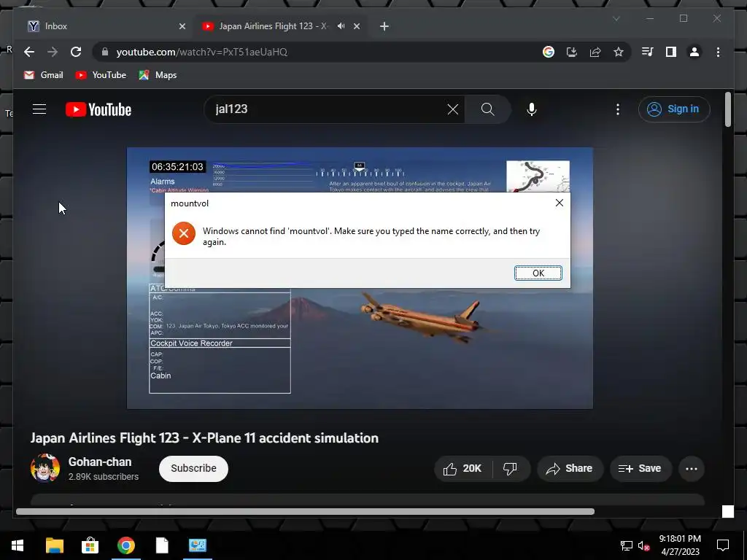Open more actions ellipsis under video
Screen dimensions: 747x560
click(692, 469)
